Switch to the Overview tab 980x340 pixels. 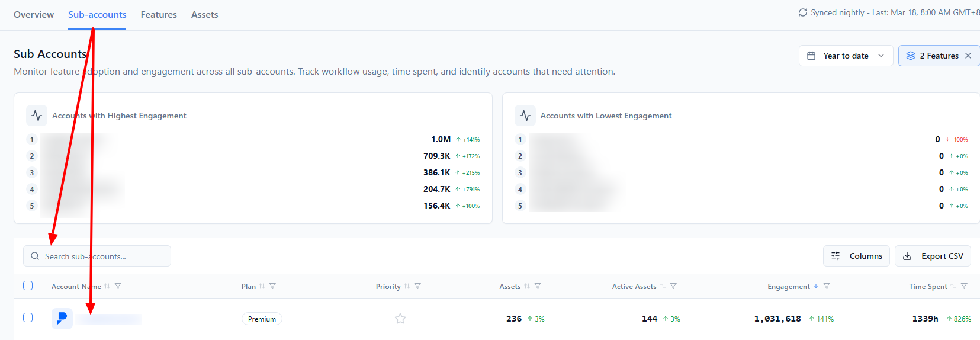click(34, 15)
